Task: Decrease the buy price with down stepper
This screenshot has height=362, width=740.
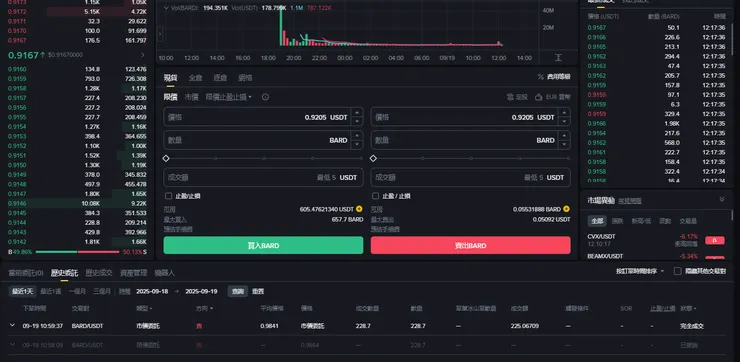Action: 357,121
